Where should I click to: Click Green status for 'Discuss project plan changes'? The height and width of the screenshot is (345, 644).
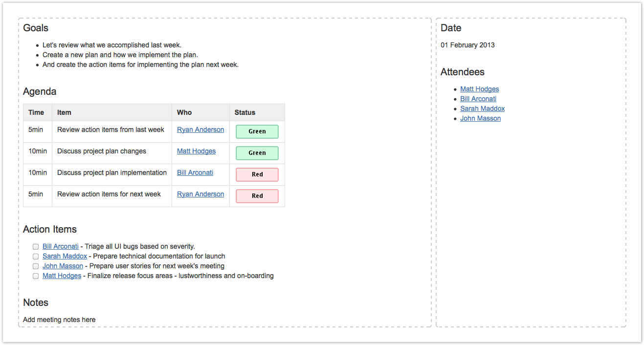pyautogui.click(x=257, y=153)
